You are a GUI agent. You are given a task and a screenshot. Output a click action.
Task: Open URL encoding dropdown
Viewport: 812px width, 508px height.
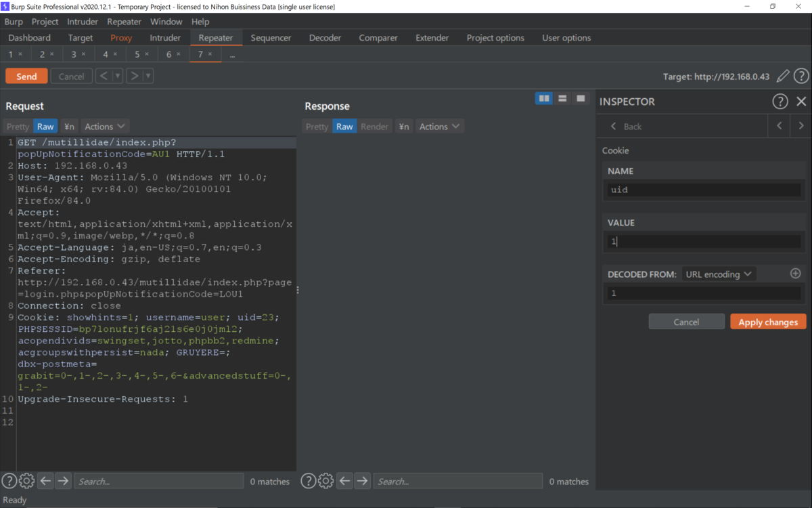(x=719, y=274)
